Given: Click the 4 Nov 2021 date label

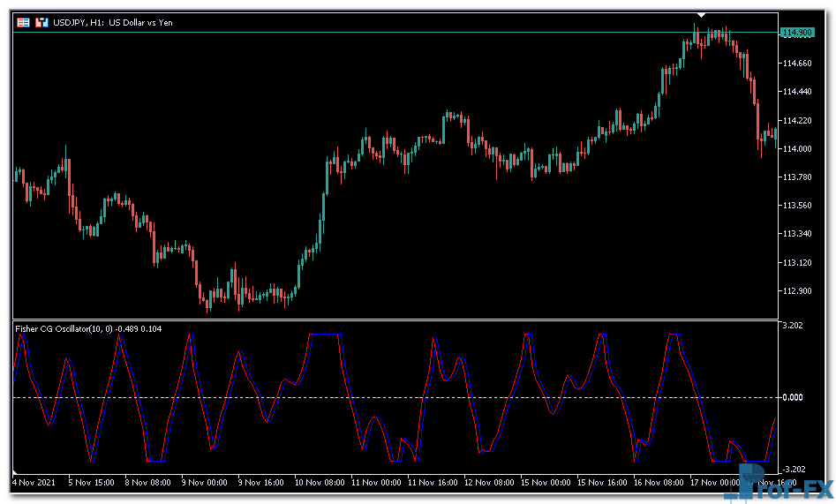Looking at the screenshot, I should [34, 483].
